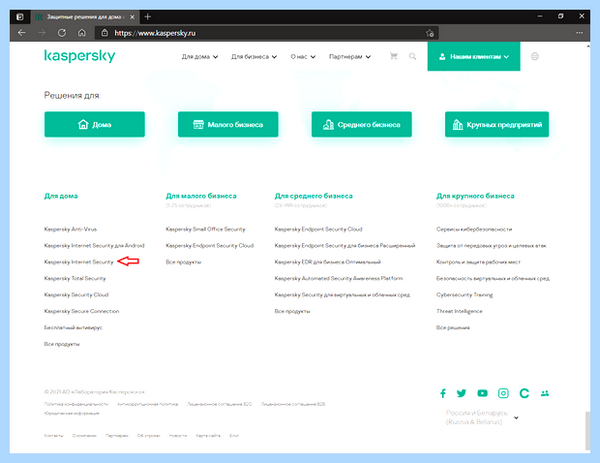This screenshot has height=463, width=600.
Task: Open the site search magnifier icon
Action: point(412,57)
